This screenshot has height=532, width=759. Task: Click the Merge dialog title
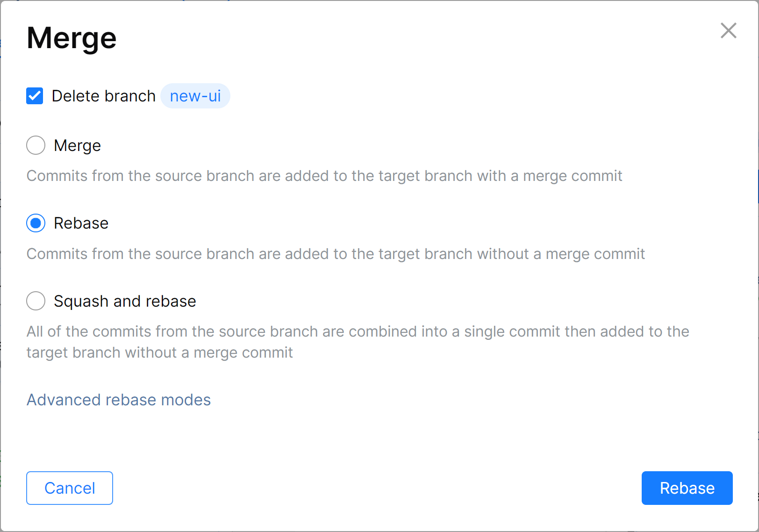click(x=71, y=37)
